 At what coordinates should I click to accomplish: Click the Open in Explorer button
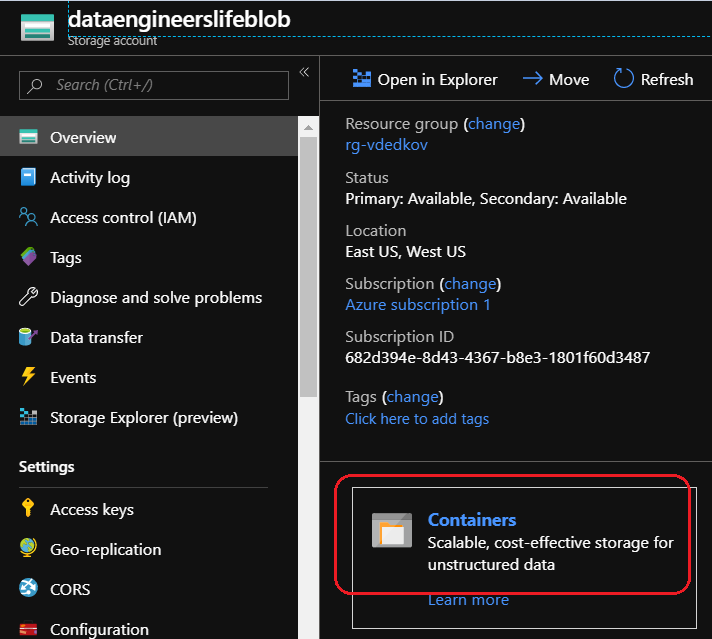click(425, 79)
